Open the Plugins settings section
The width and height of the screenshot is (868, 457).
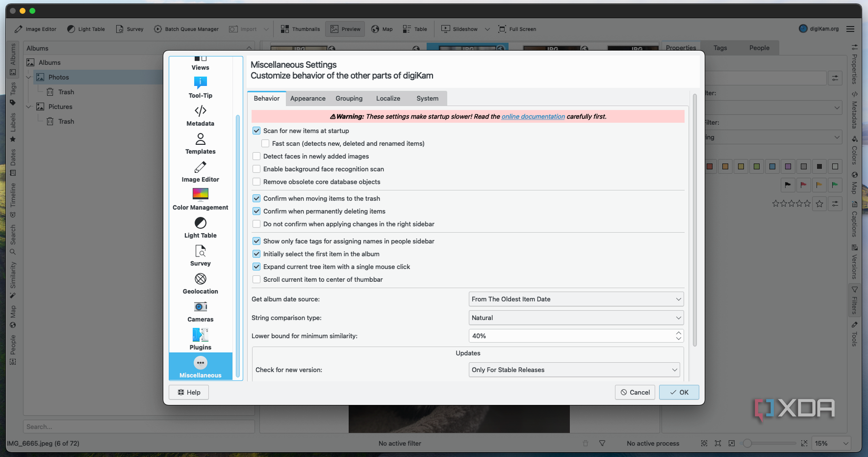click(x=200, y=339)
